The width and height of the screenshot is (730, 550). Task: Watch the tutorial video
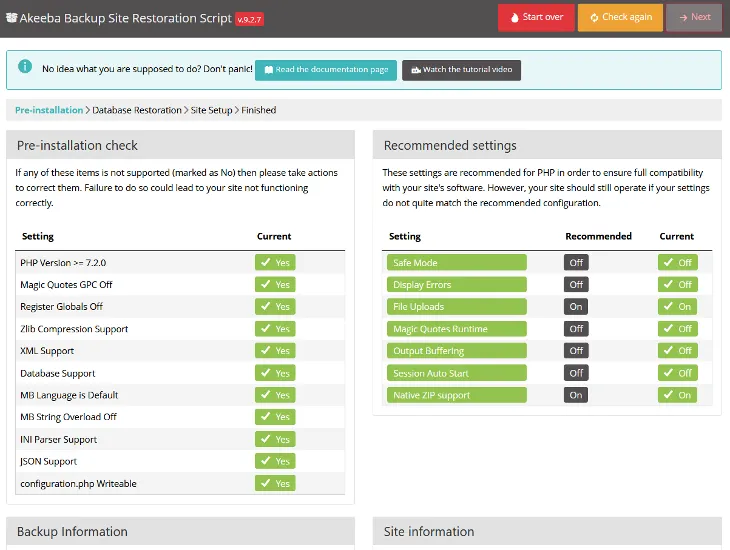pyautogui.click(x=461, y=70)
